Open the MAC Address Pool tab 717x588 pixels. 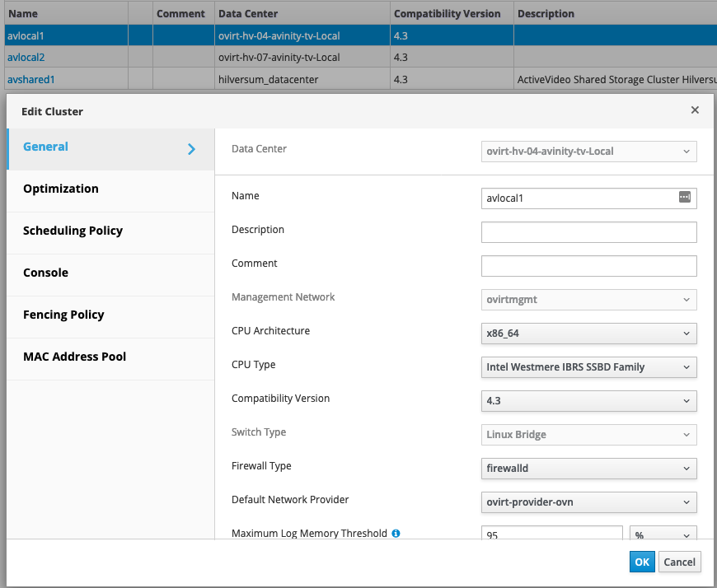[x=74, y=357]
